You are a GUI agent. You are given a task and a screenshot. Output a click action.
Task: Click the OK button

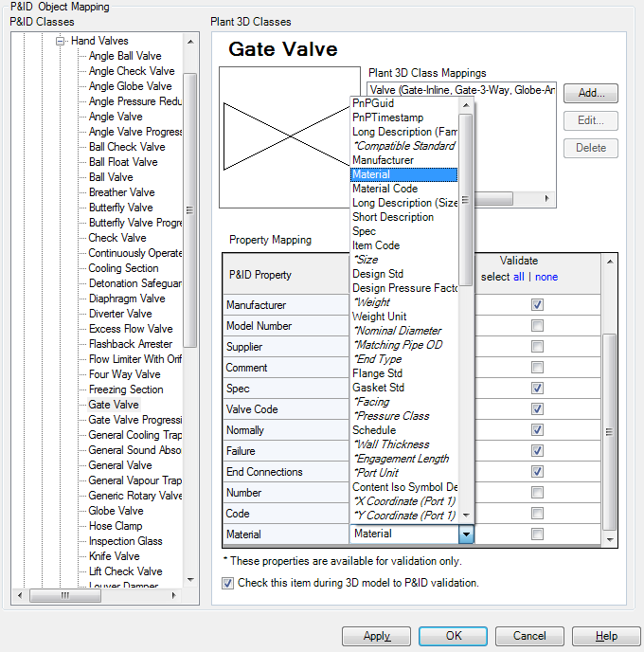454,636
